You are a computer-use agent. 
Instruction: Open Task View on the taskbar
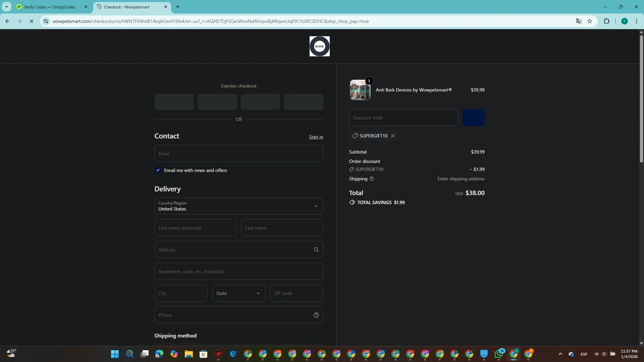145,354
